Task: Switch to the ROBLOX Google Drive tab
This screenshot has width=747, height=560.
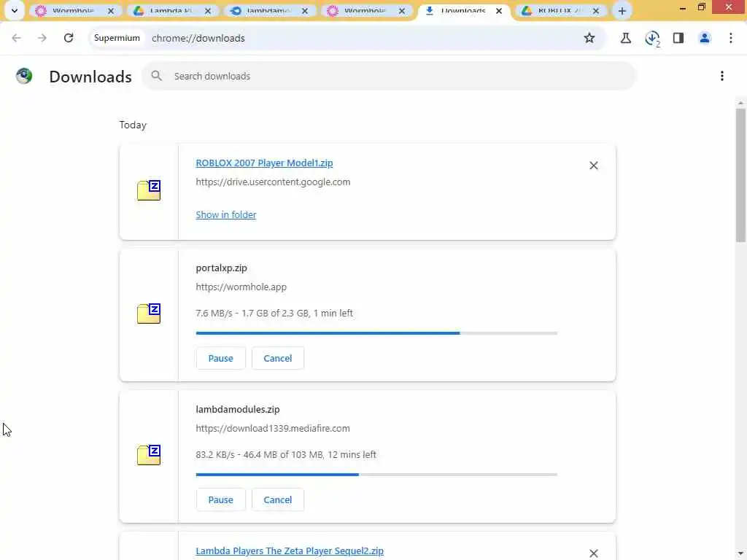Action: (560, 10)
